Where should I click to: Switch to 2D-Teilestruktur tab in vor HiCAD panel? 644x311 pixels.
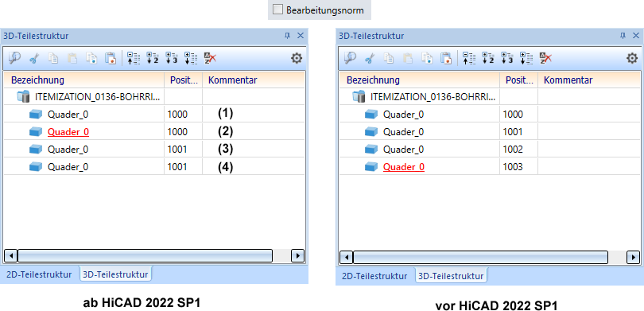coord(374,276)
